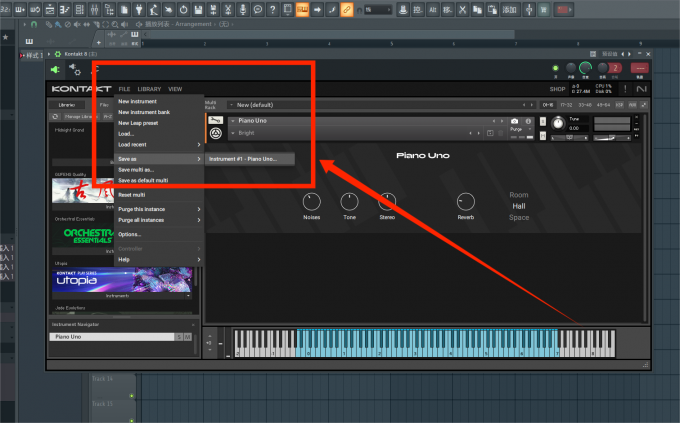Toggle the AUX button in rack header
Viewport: 680px width, 423px height.
[x=632, y=105]
